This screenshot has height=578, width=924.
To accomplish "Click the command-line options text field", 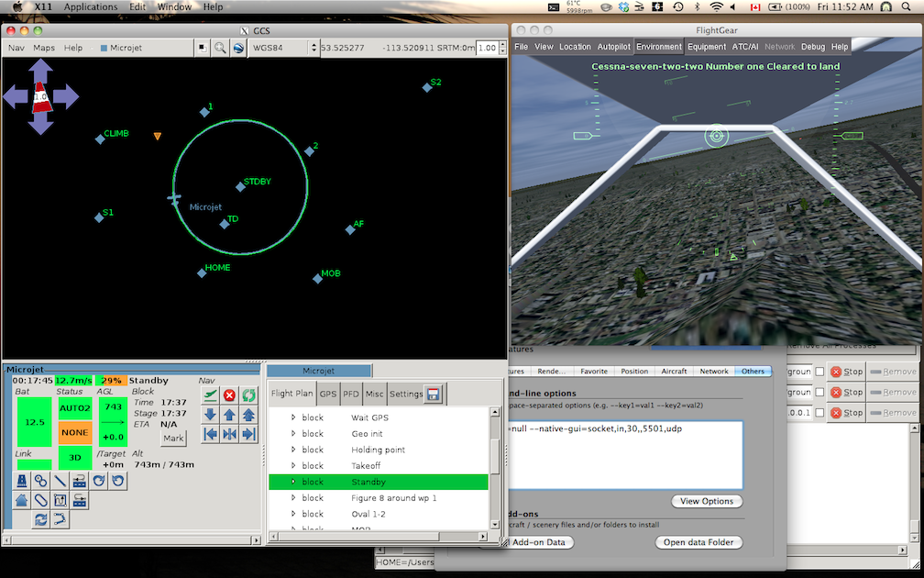I will 625,455.
